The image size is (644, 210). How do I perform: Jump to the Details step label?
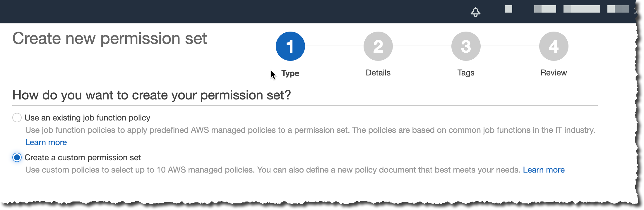point(378,73)
